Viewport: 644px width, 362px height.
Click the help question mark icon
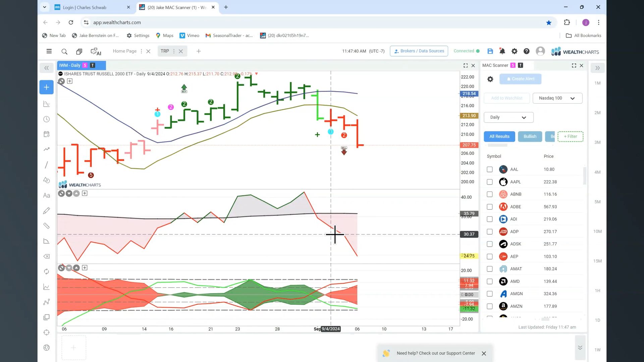pyautogui.click(x=527, y=51)
